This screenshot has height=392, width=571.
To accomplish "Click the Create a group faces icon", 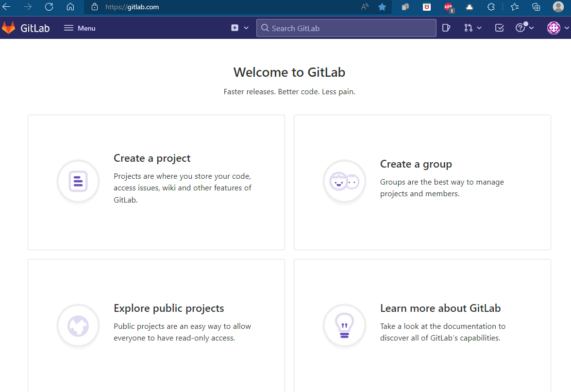I will (x=344, y=182).
